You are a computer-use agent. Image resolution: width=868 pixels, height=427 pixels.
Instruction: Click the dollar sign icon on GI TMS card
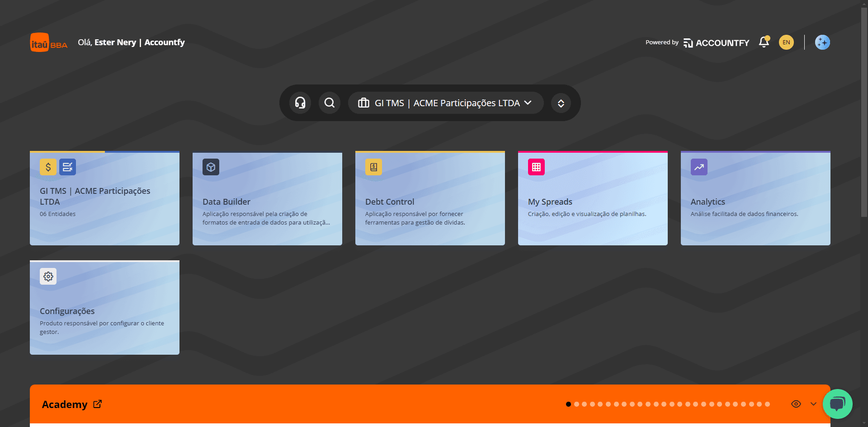(48, 167)
